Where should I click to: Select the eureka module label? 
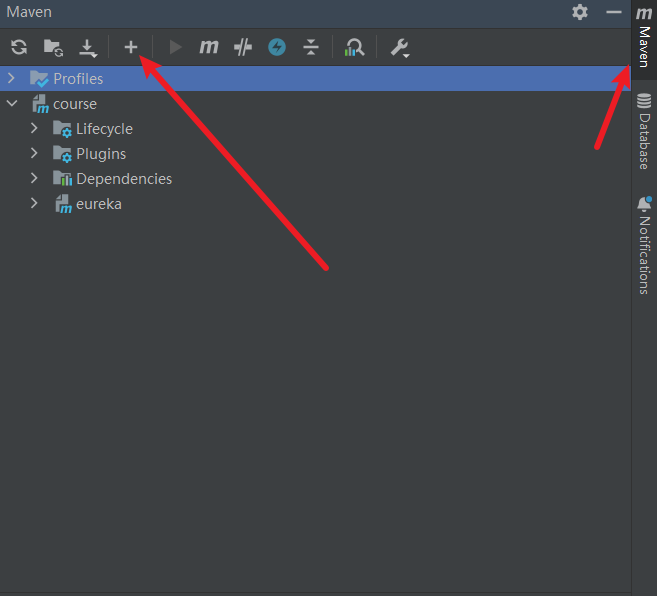[x=99, y=204]
